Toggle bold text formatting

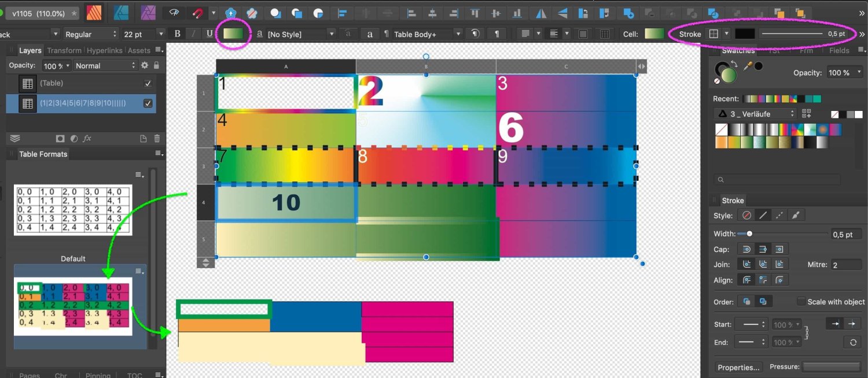click(x=177, y=34)
